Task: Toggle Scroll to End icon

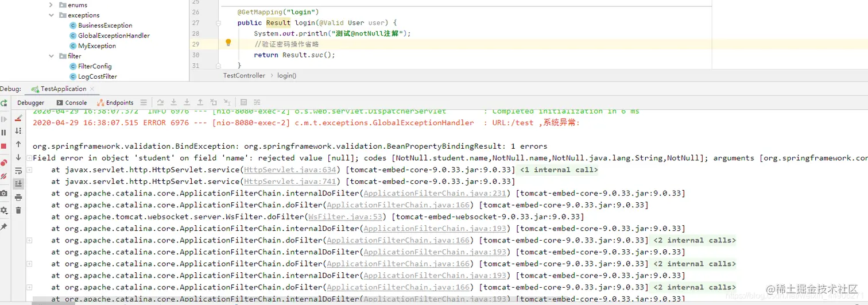Action: pos(18,184)
